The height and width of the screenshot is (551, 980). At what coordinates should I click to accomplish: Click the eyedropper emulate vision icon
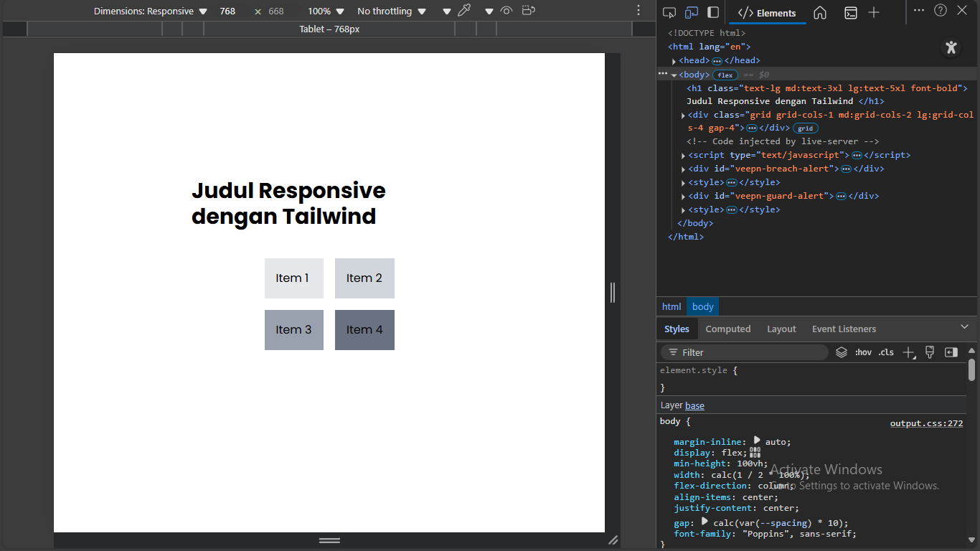(464, 11)
